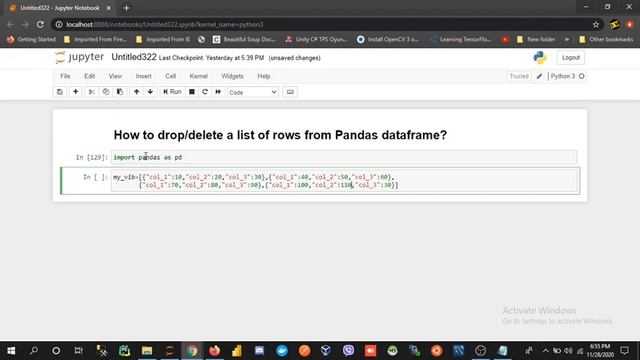Open the Other bookmarks folder
The height and width of the screenshot is (360, 640).
(x=606, y=39)
